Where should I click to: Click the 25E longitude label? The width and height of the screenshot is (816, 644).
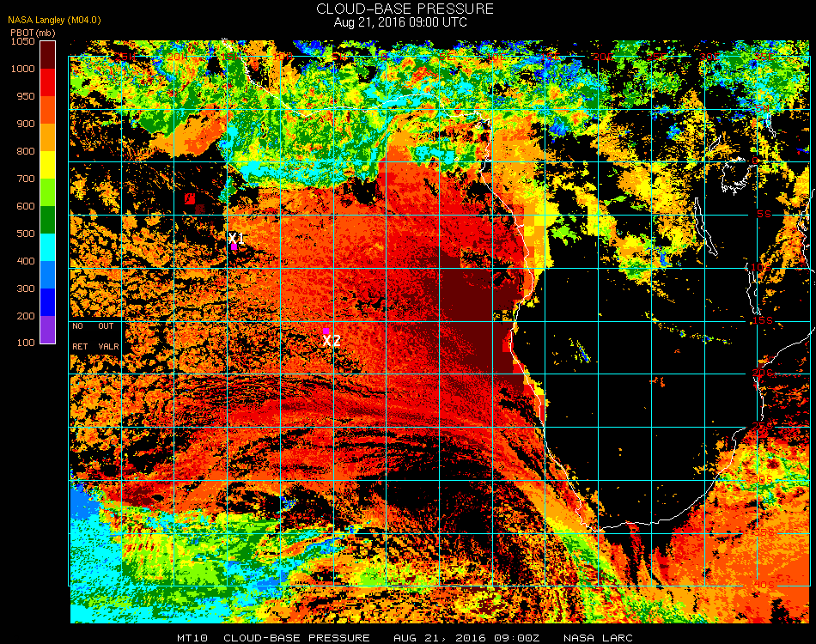pos(657,56)
